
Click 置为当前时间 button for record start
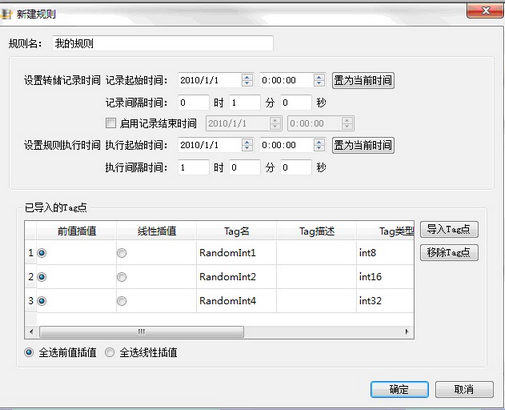tap(363, 80)
